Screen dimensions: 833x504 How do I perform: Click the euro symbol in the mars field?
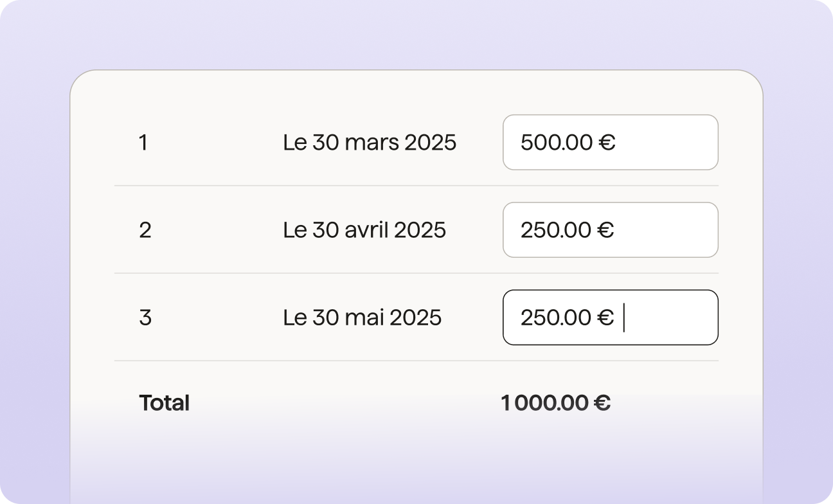(607, 142)
